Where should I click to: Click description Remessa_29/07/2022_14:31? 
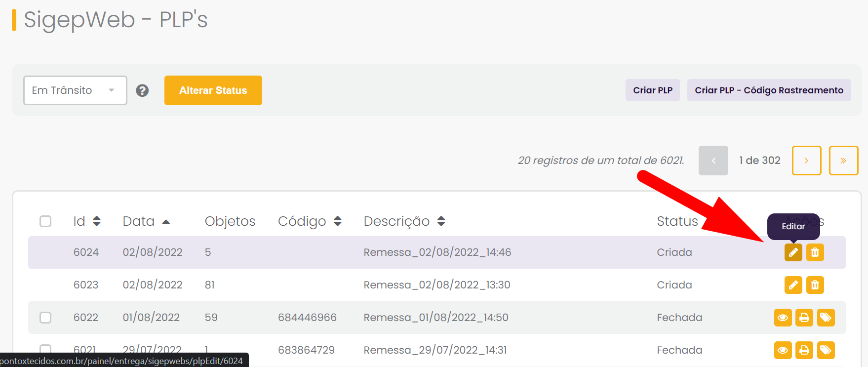click(x=435, y=350)
